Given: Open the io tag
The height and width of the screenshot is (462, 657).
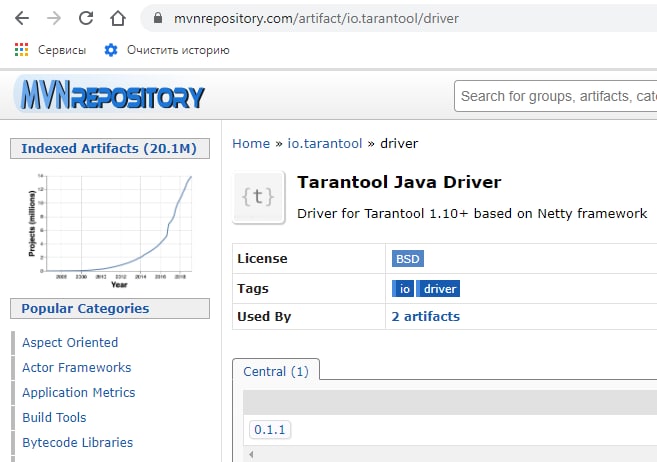Looking at the screenshot, I should (403, 289).
